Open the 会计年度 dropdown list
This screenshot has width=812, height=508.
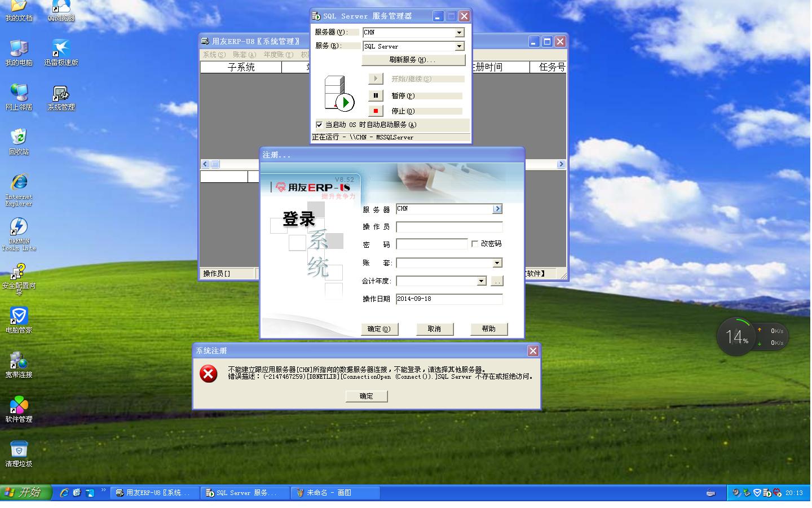point(482,281)
